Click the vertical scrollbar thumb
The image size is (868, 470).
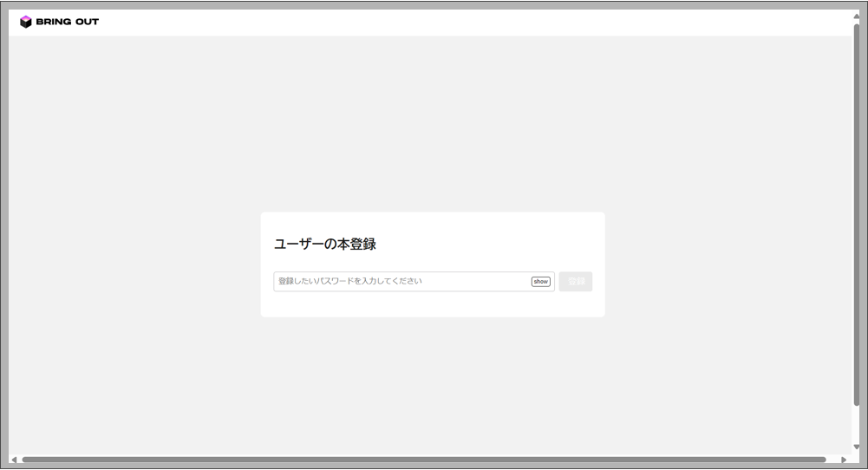[857, 215]
